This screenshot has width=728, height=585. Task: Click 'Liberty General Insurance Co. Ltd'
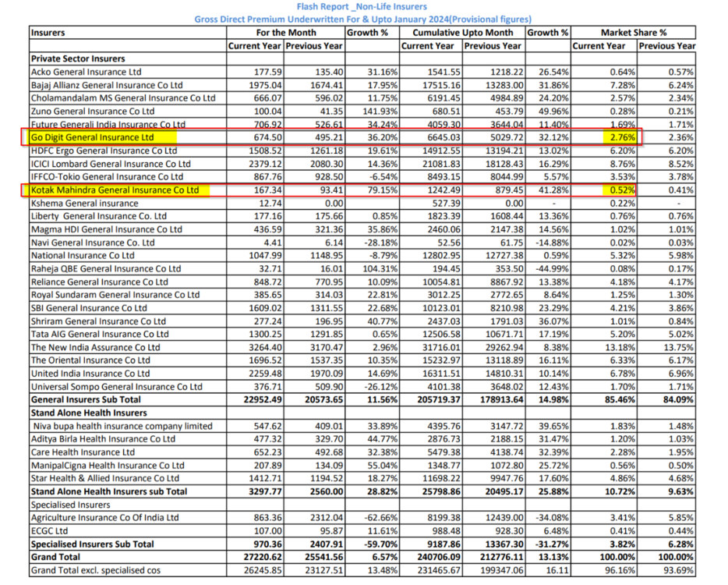[98, 217]
